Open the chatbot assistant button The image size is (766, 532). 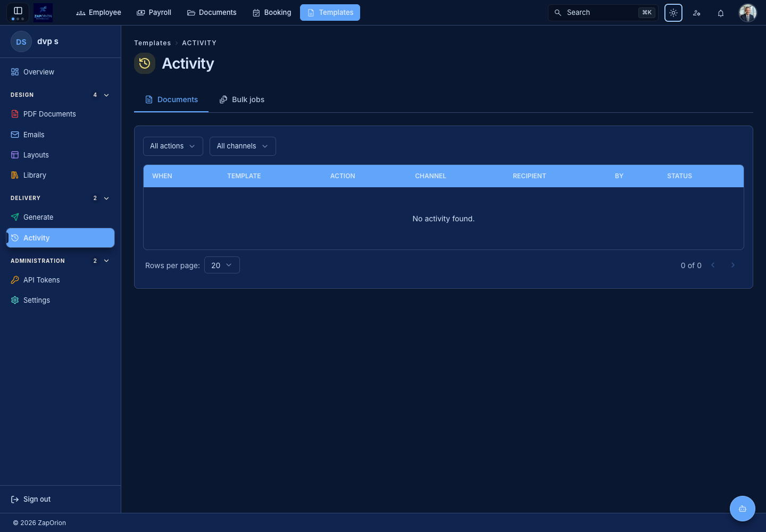[743, 509]
